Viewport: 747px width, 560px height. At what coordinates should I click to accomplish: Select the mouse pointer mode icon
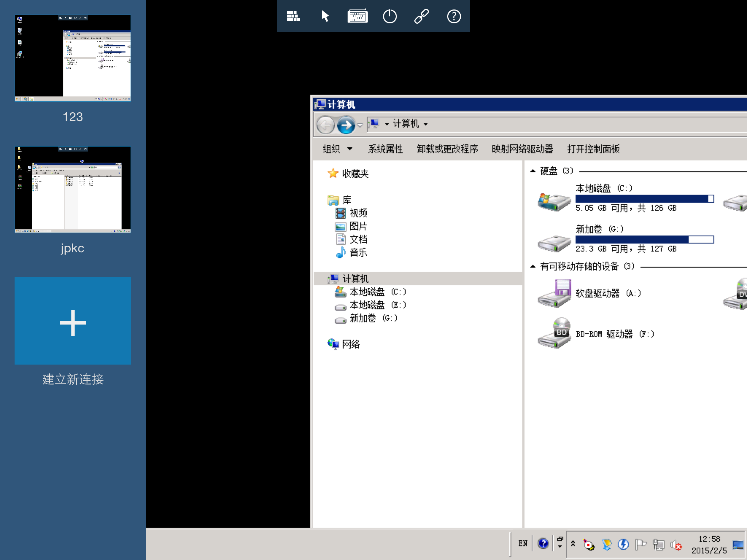click(325, 16)
